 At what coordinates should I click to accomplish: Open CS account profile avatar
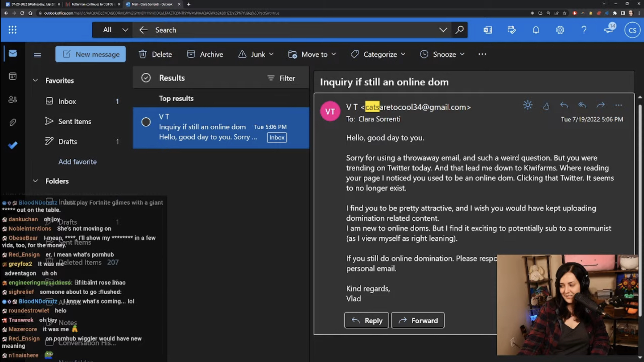[632, 30]
